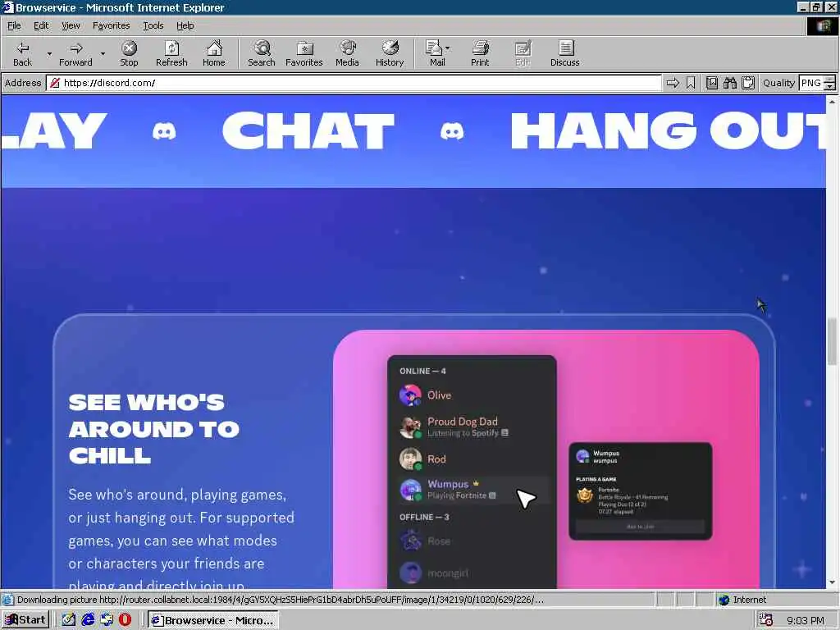840x630 pixels.
Task: Reload the page with Refresh
Action: [171, 53]
